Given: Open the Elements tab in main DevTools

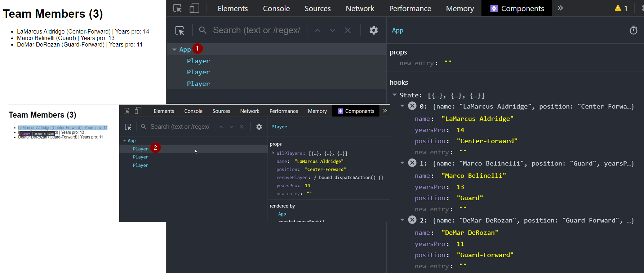Looking at the screenshot, I should click(x=232, y=8).
